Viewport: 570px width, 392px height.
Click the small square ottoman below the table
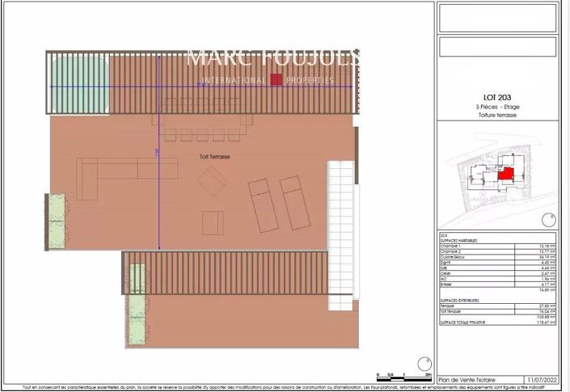click(213, 222)
